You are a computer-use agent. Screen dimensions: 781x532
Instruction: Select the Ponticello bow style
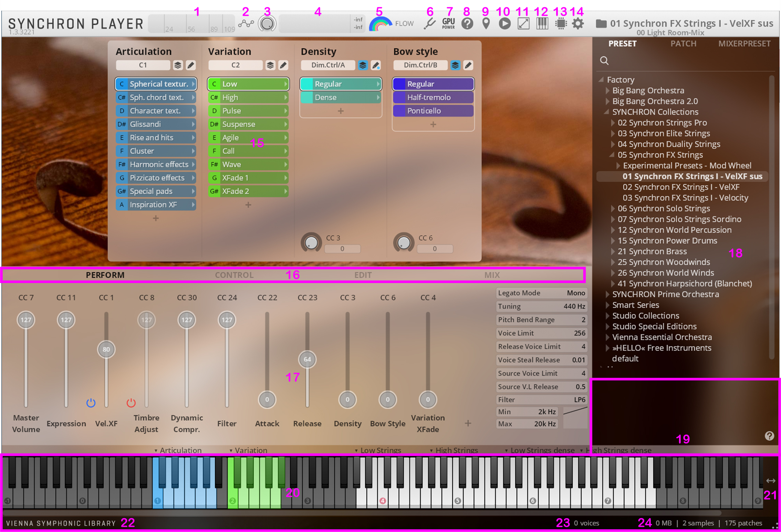click(433, 111)
